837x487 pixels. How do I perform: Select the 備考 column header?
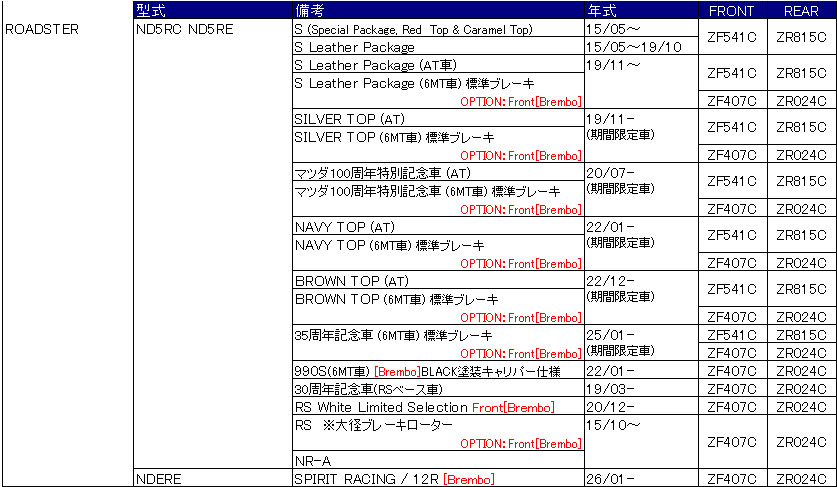pos(310,10)
